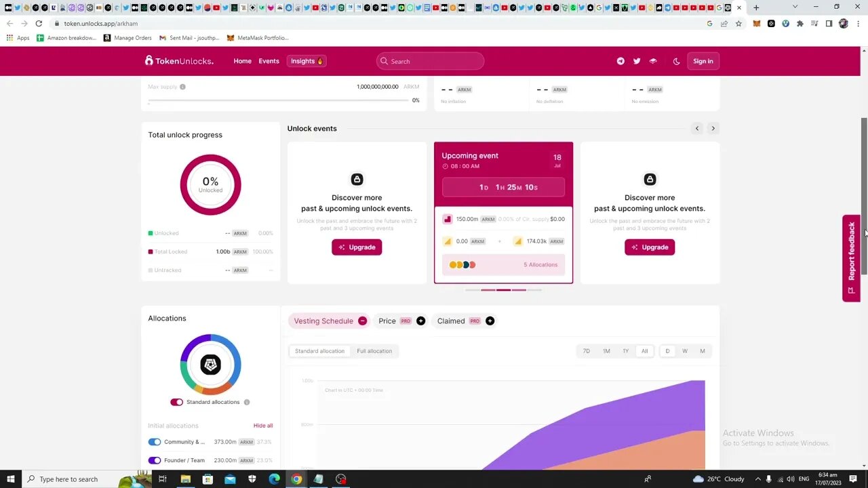The height and width of the screenshot is (488, 868).
Task: Switch to Standard allocation view
Action: tap(319, 351)
